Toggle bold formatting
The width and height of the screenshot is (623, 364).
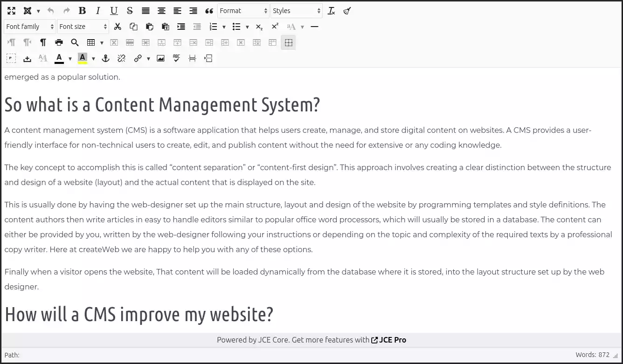click(82, 11)
